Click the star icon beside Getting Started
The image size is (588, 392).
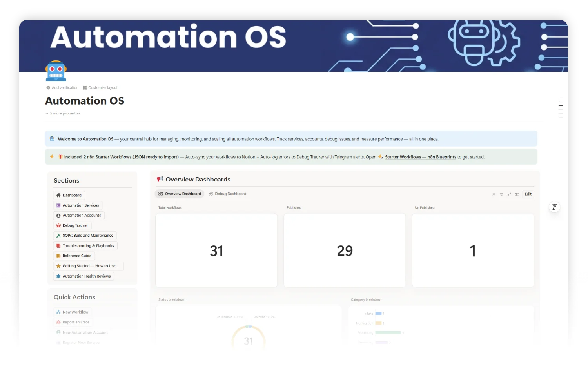[58, 266]
